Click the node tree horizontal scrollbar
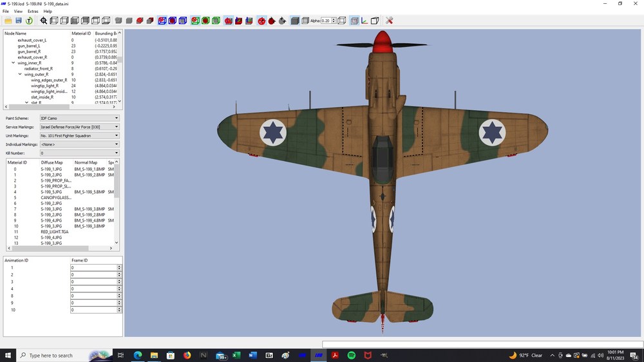Viewport: 644px width, 362px height. point(61,106)
